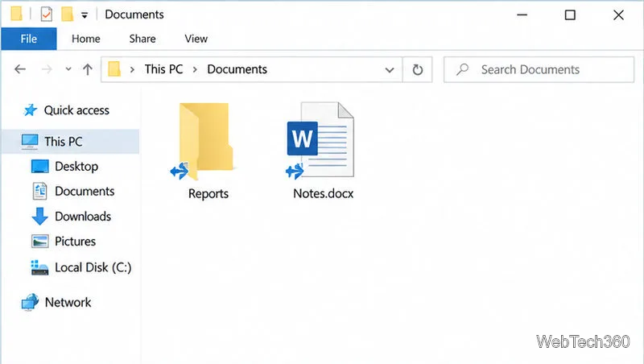Click the Local Disk drive icon
644x364 pixels.
39,267
